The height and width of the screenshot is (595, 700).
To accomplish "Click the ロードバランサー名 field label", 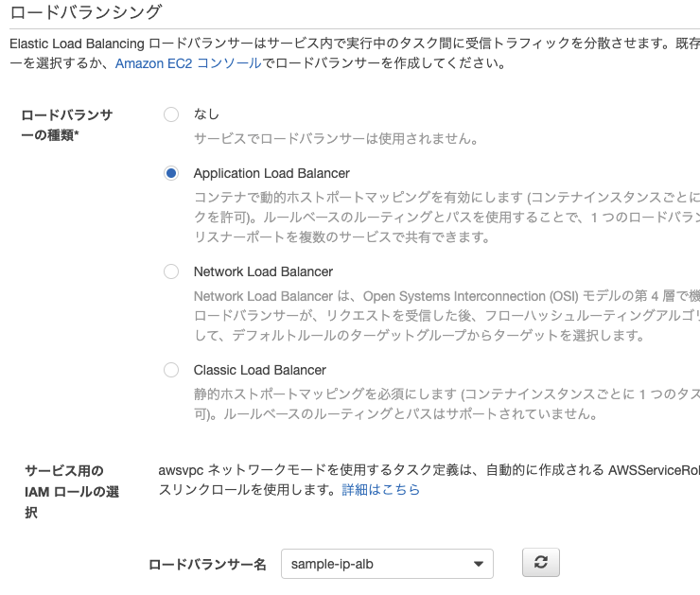I will coord(207,565).
